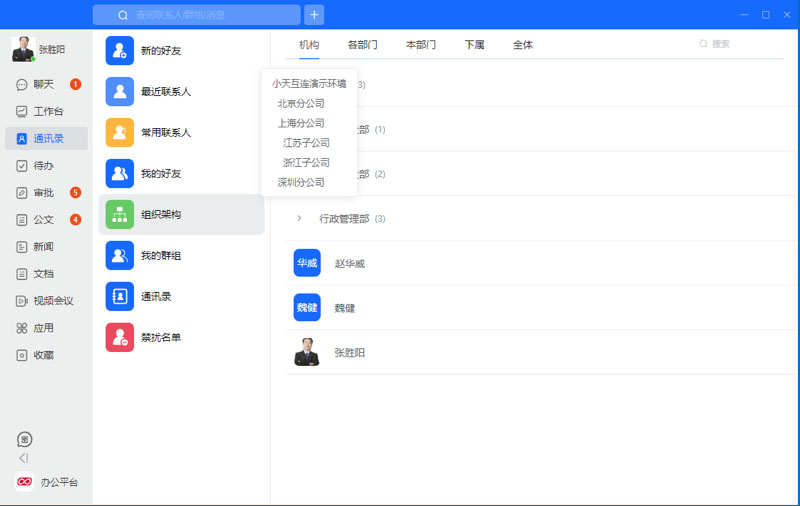Screen dimensions: 800x506
Task: Open 我的群组 groups icon
Action: click(120, 255)
